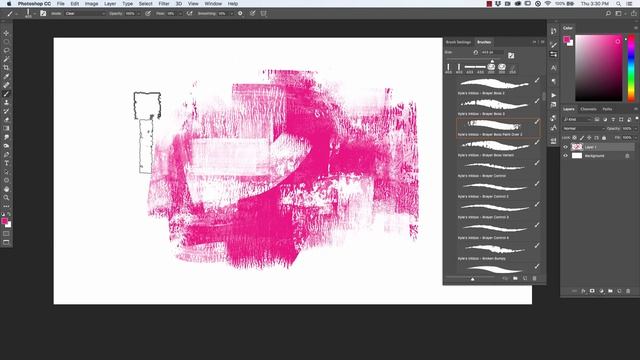Toggle layer filtering on/off switch
The width and height of the screenshot is (640, 360).
click(637, 119)
